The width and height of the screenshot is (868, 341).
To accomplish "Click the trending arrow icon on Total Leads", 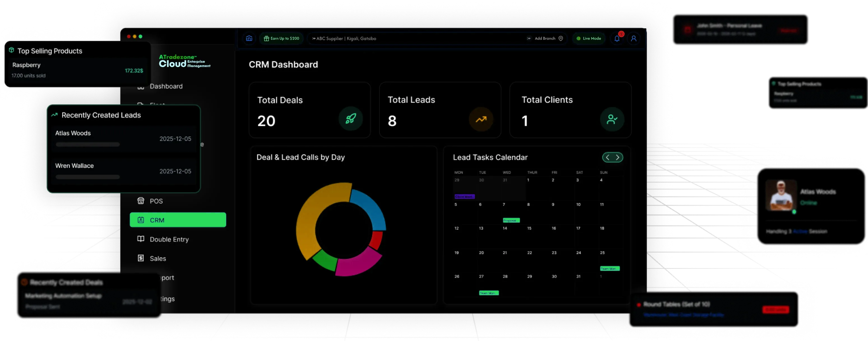I will coord(481,119).
